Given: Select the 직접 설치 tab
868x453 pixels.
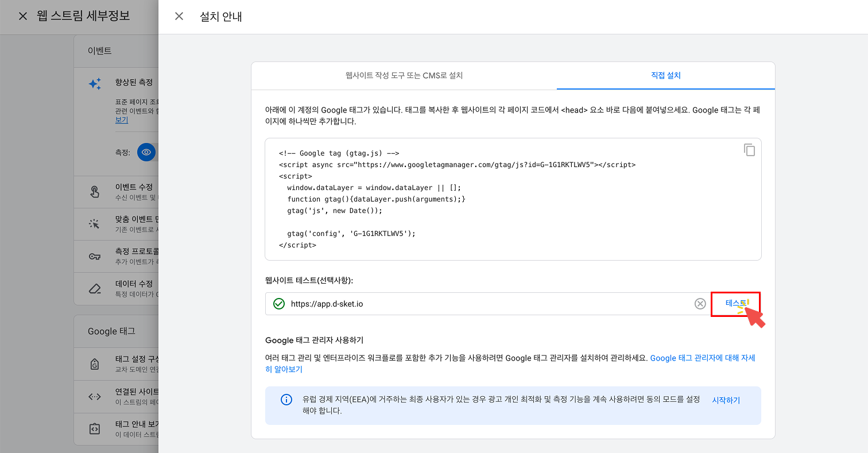Looking at the screenshot, I should [x=665, y=75].
